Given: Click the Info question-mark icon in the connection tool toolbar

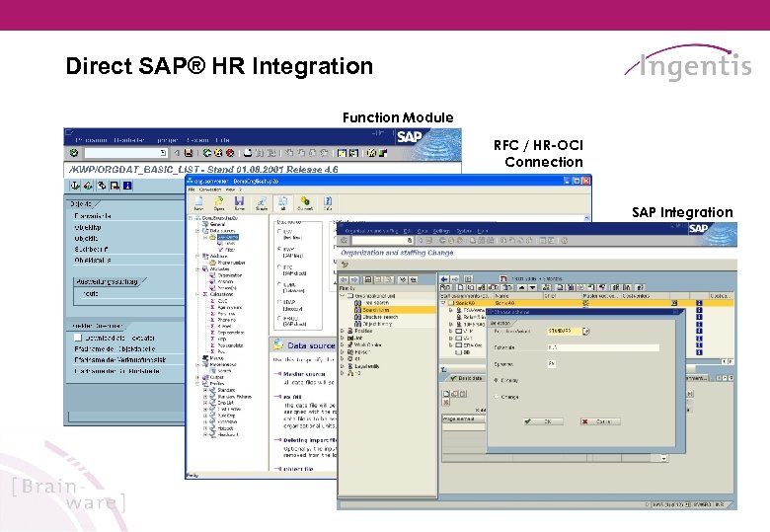Looking at the screenshot, I should 328,202.
